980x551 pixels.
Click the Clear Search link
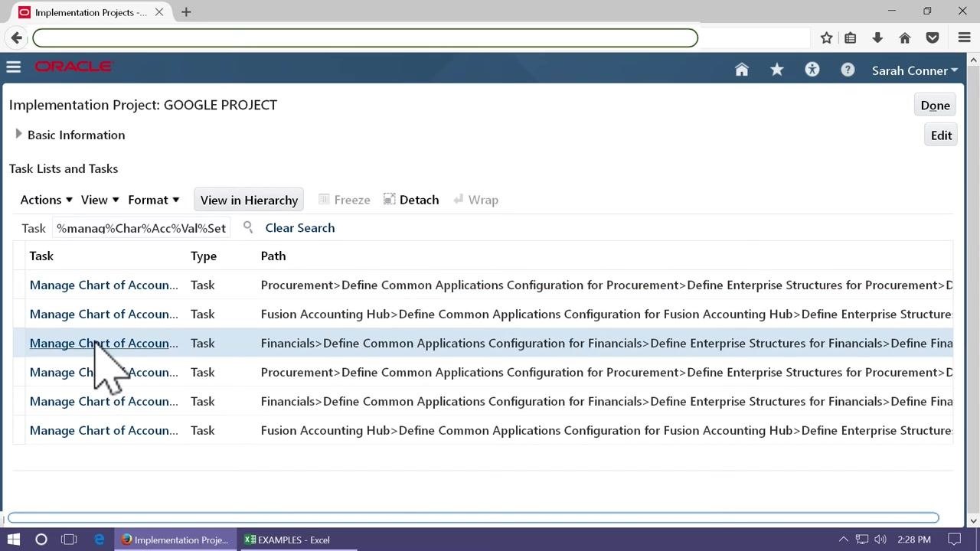[300, 227]
